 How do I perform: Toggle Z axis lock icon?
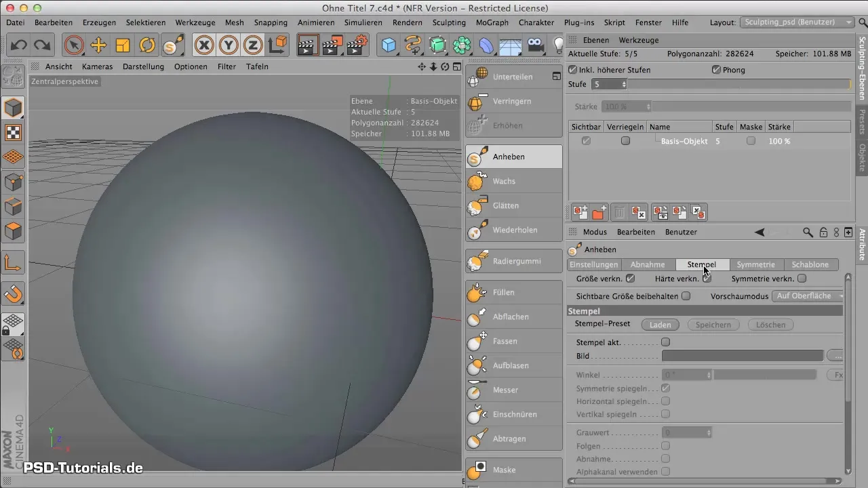(x=253, y=45)
